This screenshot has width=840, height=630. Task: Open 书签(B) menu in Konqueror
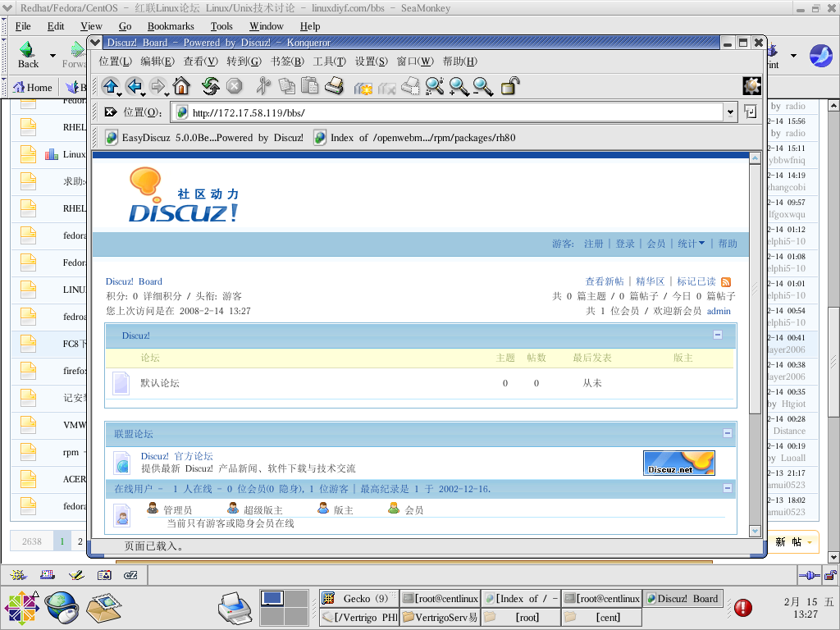click(x=287, y=61)
